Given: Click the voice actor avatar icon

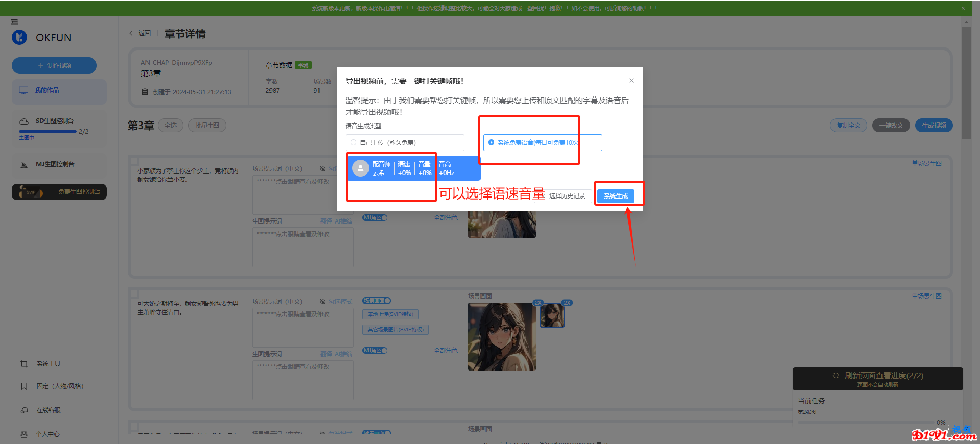Looking at the screenshot, I should click(x=360, y=168).
